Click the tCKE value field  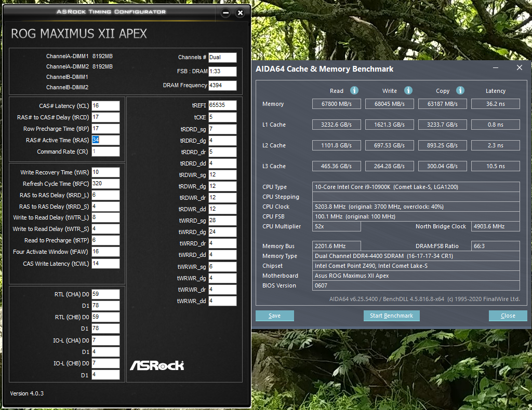tap(222, 117)
